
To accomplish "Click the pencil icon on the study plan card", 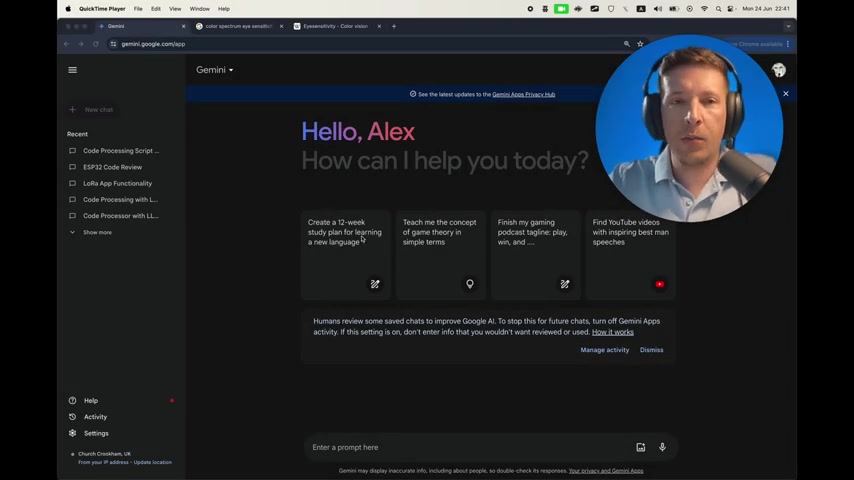I will [x=375, y=284].
